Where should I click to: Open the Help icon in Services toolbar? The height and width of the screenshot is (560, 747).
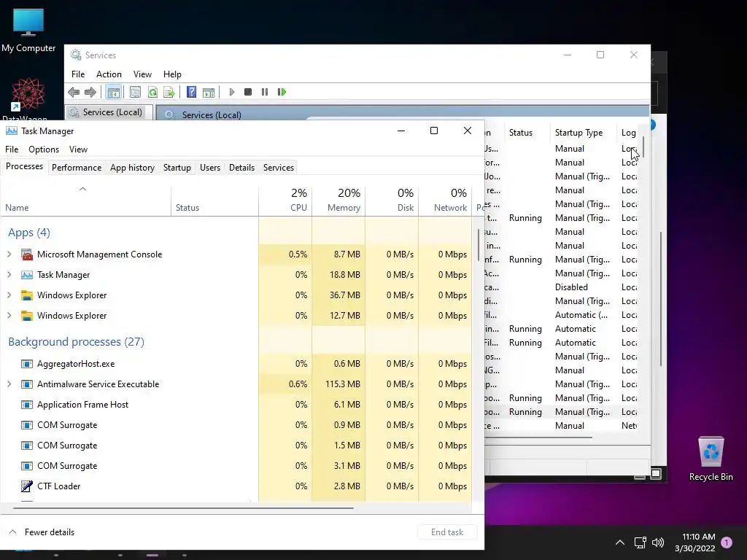(x=192, y=92)
